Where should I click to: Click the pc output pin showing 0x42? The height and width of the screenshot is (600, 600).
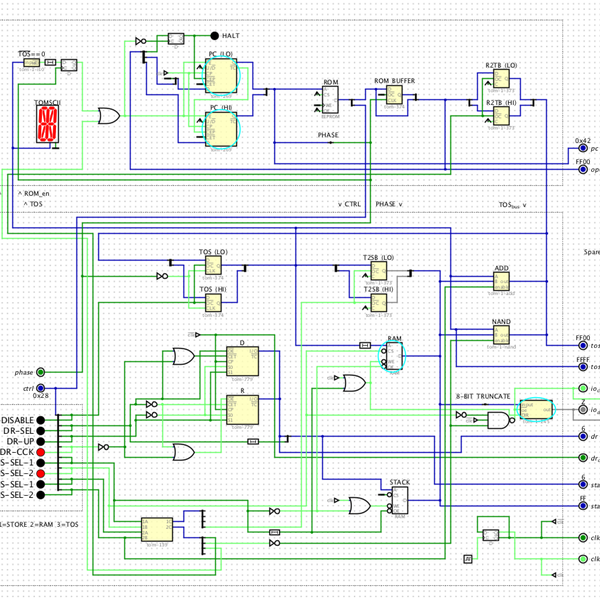tap(583, 148)
